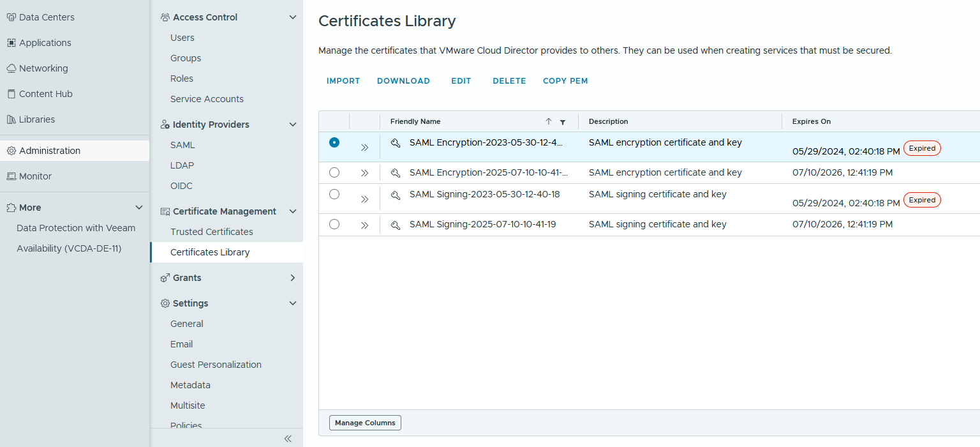Click the More puzzle-piece icon
Image resolution: width=980 pixels, height=447 pixels.
11,208
